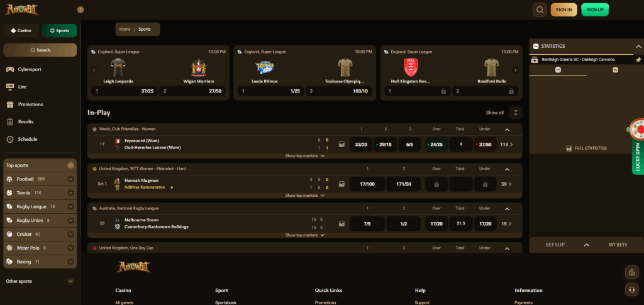Expand the Rugby Union sport list
Screen dimensions: 644x305
(70, 221)
